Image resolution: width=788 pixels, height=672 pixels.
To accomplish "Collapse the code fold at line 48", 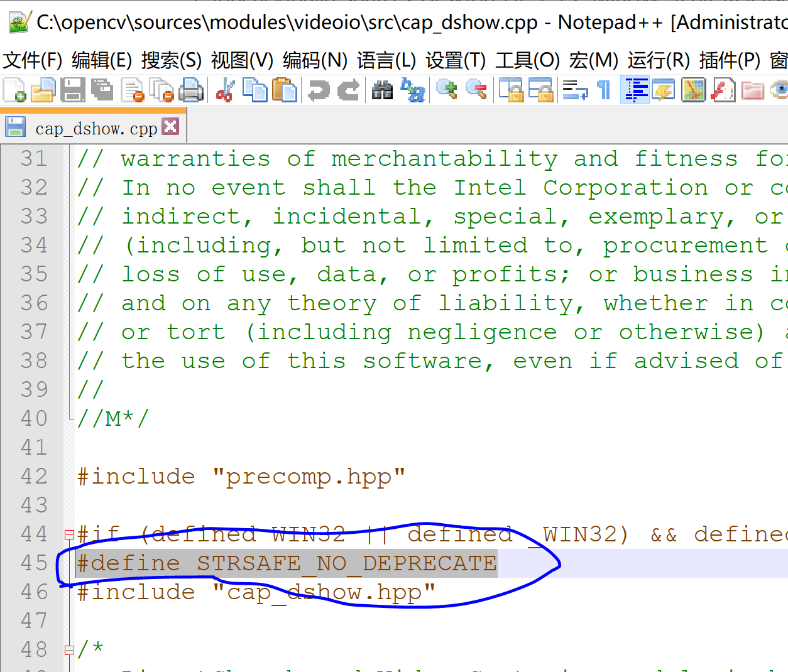I will pos(68,650).
